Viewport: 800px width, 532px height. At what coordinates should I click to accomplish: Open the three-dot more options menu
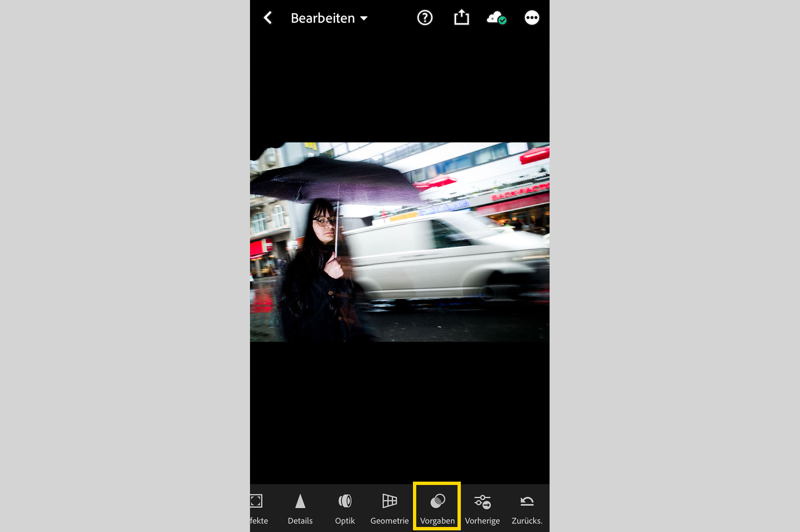click(532, 18)
